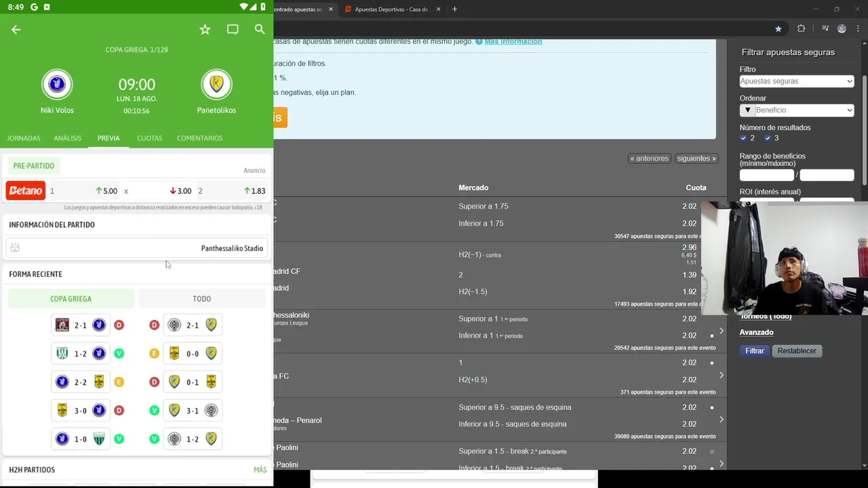Tap the Panetolikos team crest
This screenshot has height=488, width=868.
coord(216,84)
